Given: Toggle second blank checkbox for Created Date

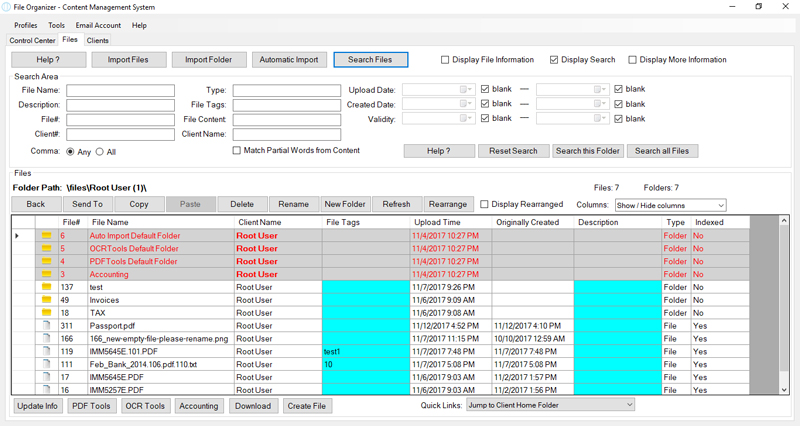Looking at the screenshot, I should click(618, 104).
